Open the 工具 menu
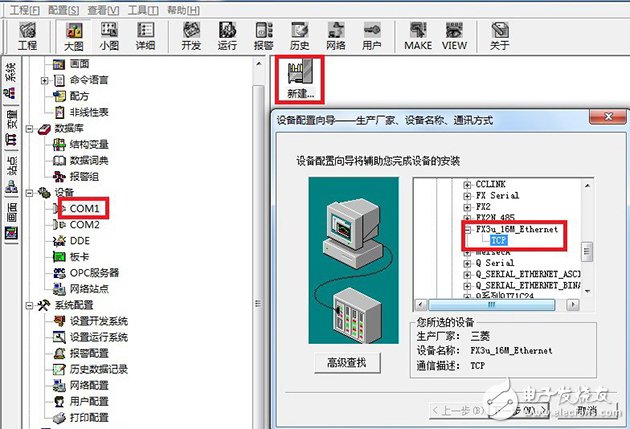This screenshot has height=429, width=630. click(146, 8)
